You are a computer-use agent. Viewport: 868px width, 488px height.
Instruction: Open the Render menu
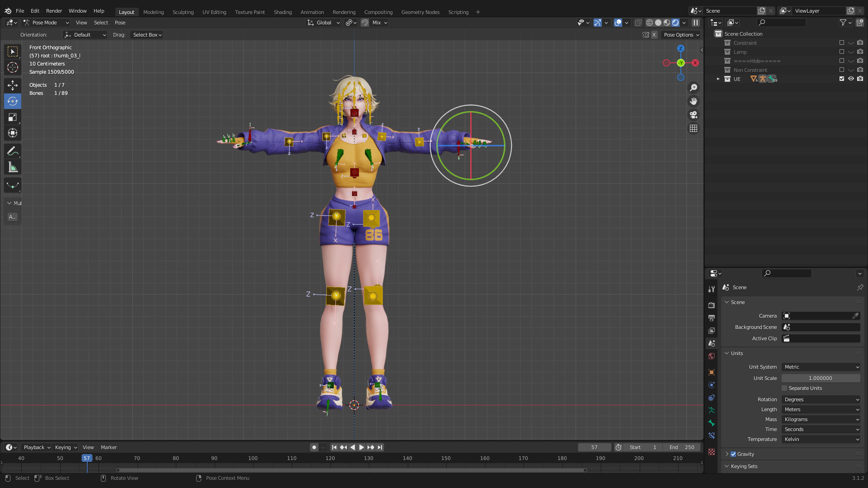(x=54, y=11)
